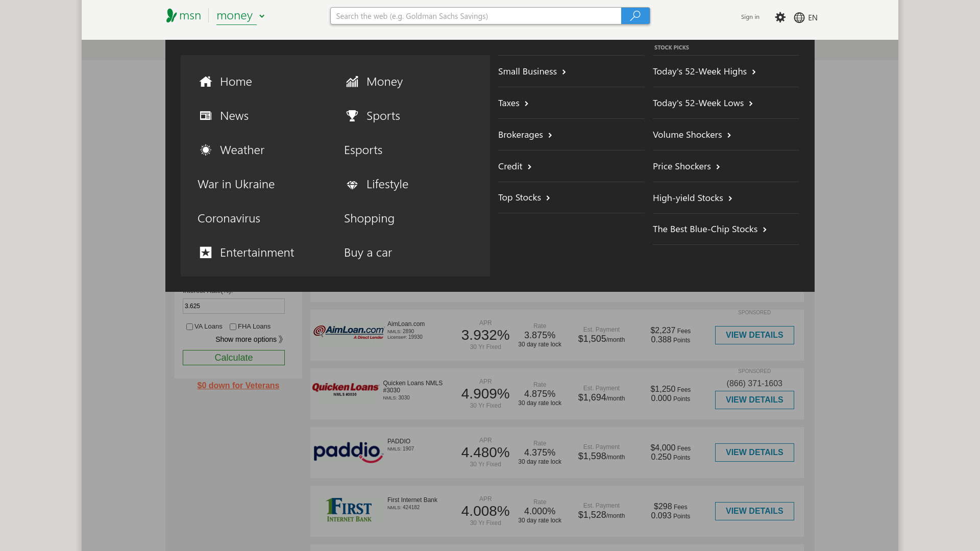View details for AimLoan.com
The height and width of the screenshot is (551, 980).
754,335
